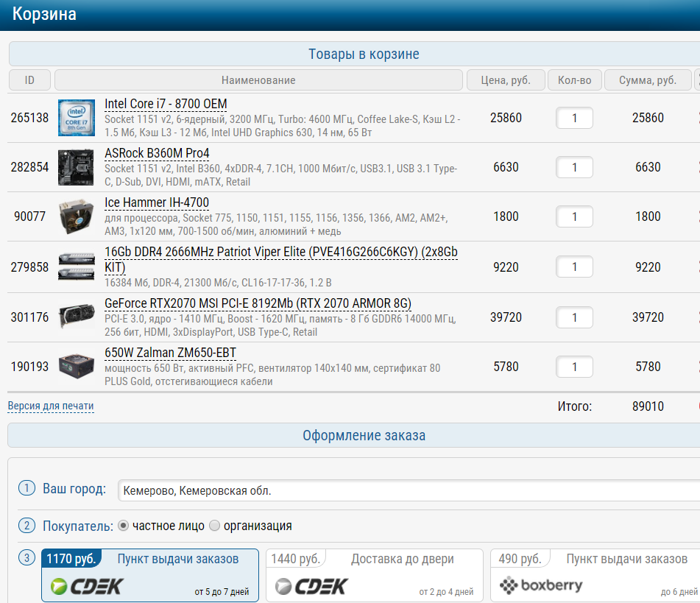The height and width of the screenshot is (603, 700).
Task: Edit quantity field for Zalman ZM650-EBT
Action: pyautogui.click(x=575, y=367)
